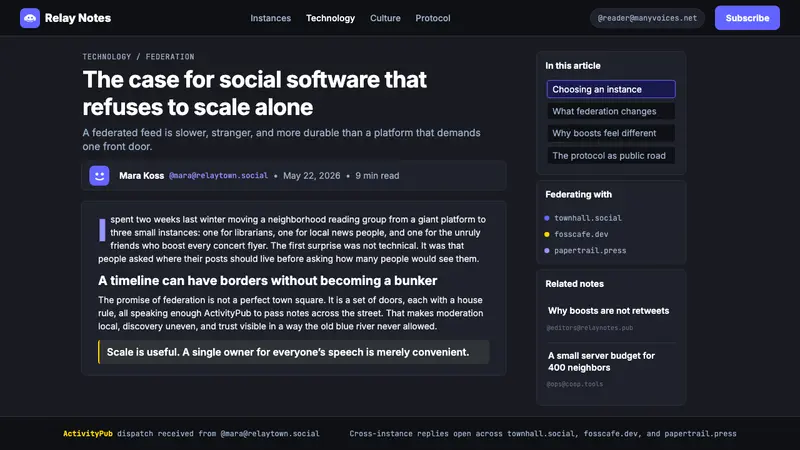
Task: Jump to Choosing an instance section
Action: click(611, 89)
